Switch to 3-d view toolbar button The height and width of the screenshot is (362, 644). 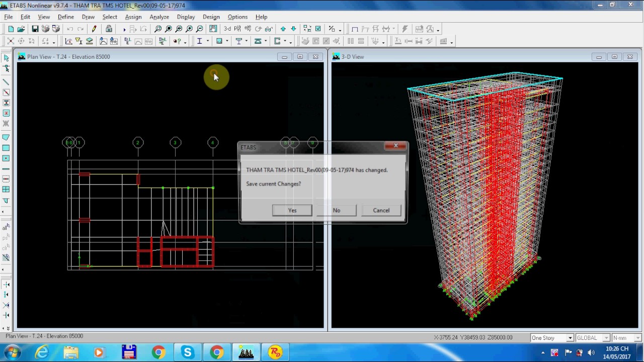227,29
